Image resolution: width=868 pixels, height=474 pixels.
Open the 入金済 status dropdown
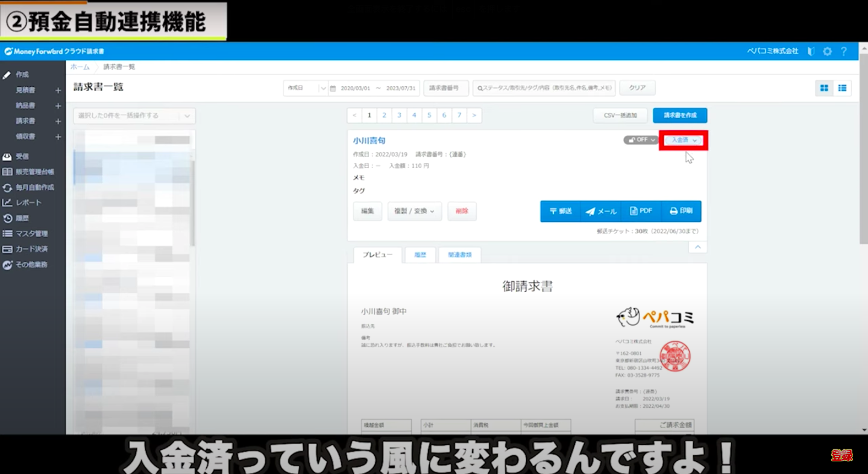684,140
